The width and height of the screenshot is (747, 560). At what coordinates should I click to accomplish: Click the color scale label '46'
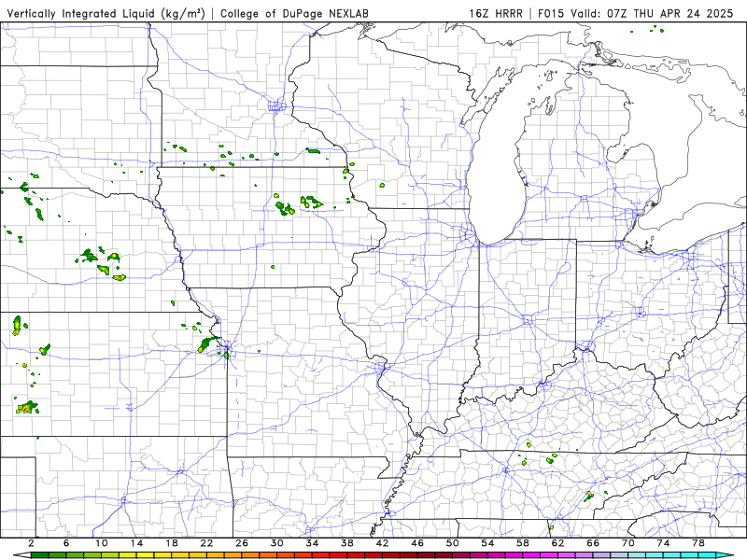coord(417,543)
